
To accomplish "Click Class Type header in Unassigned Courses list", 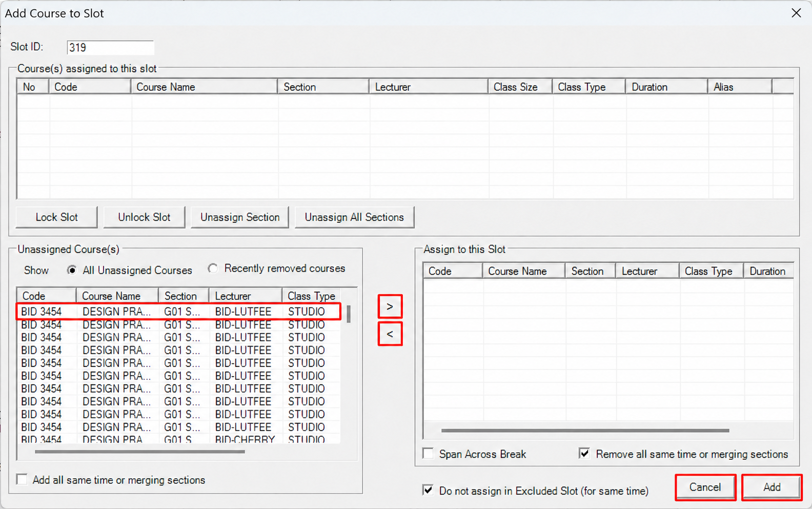I will click(312, 296).
